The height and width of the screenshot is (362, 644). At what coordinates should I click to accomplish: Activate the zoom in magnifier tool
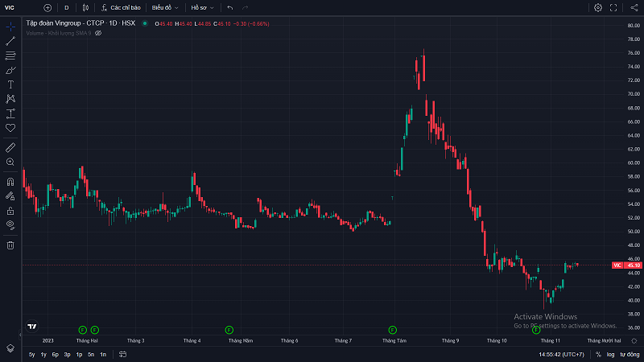tap(10, 162)
